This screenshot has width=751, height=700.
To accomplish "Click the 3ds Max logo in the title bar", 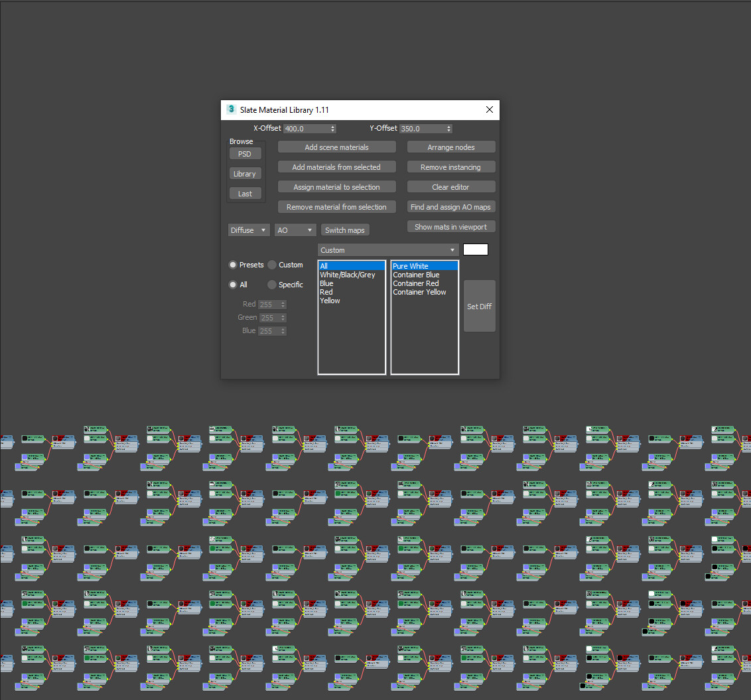I will tap(231, 109).
